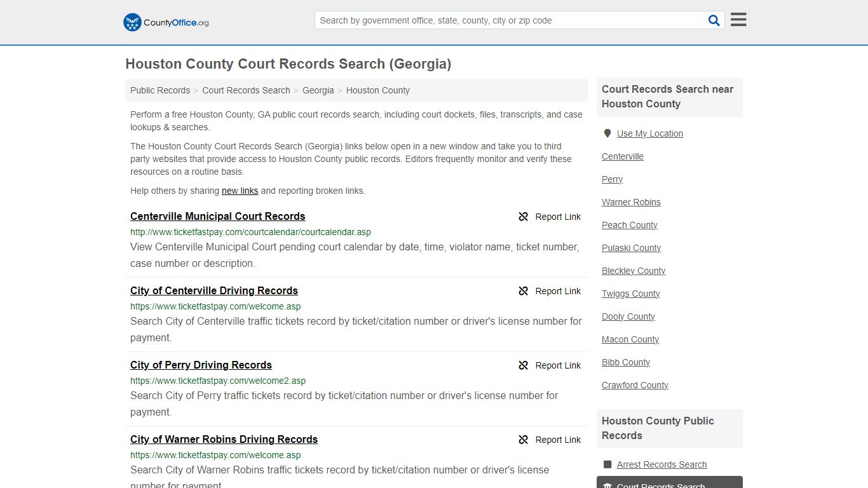Visit the ticketfastpay courtcalendar.asp URL

(250, 232)
